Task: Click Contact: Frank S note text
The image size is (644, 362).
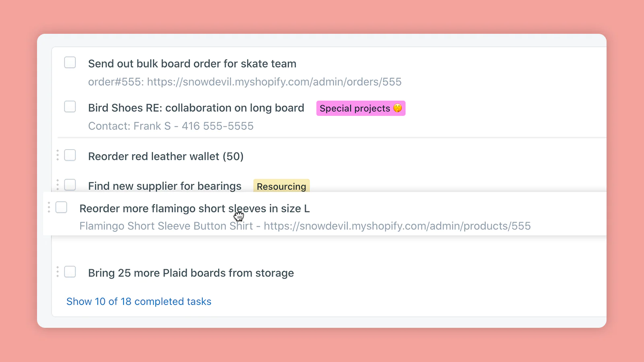Action: (171, 126)
